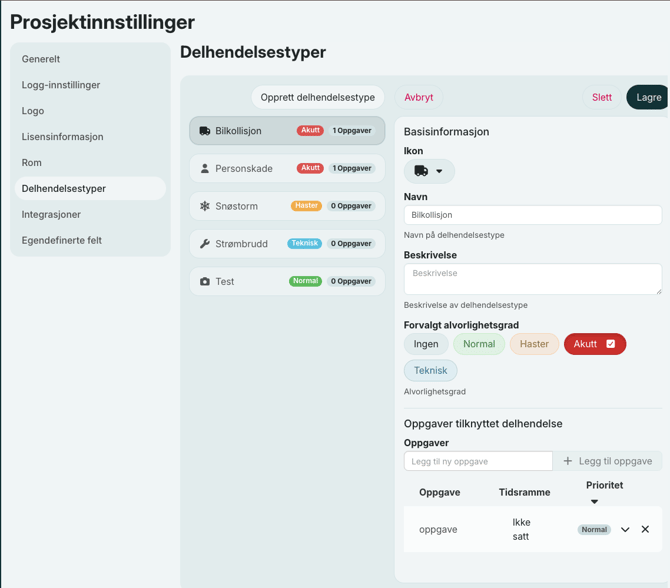
Task: Remove the oppgave task with X icon
Action: tap(645, 529)
